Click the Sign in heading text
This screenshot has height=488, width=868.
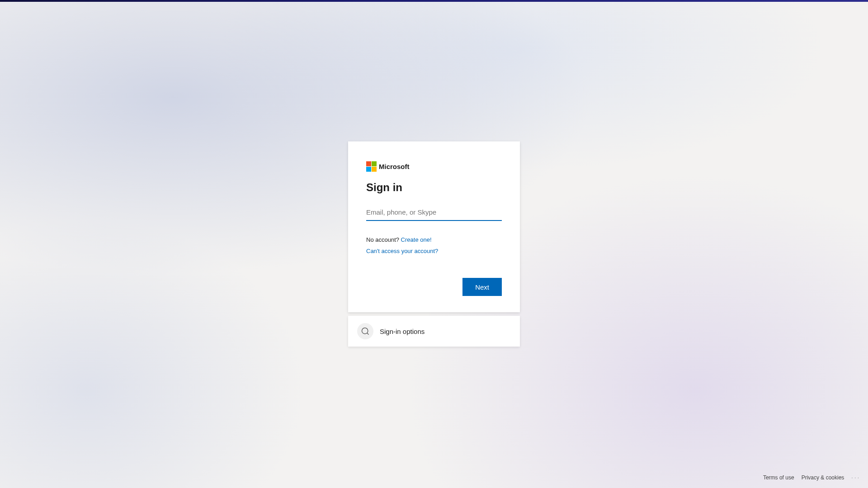tap(384, 188)
